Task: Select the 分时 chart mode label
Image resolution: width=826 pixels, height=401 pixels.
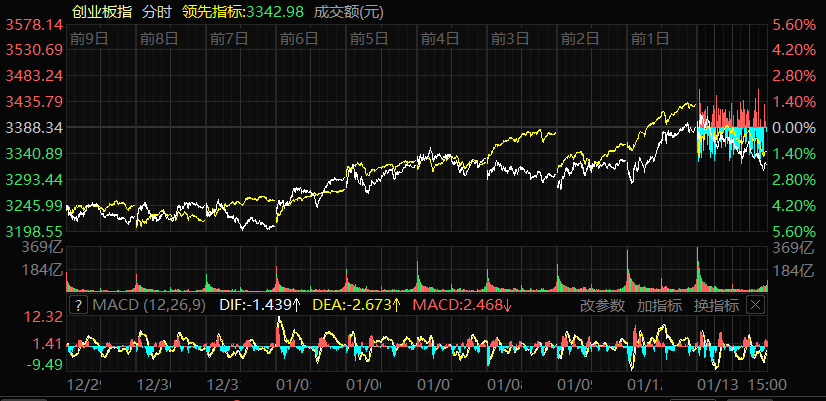Action: pyautogui.click(x=156, y=12)
